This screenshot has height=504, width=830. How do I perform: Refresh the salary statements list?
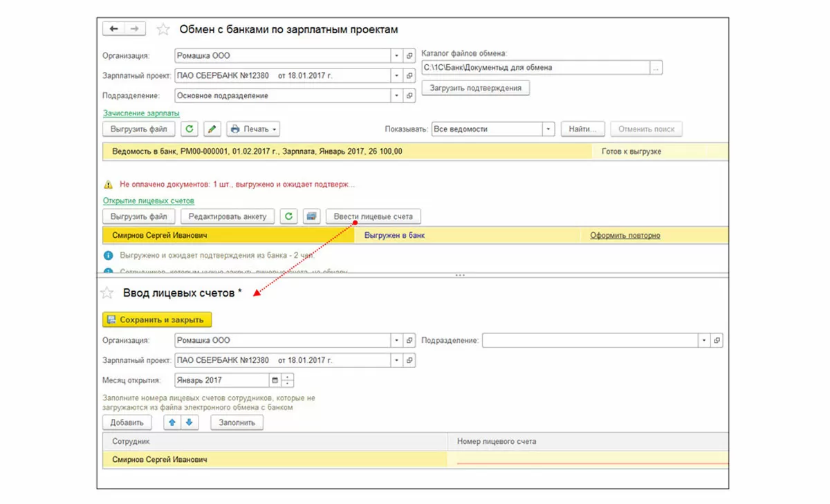pos(190,129)
